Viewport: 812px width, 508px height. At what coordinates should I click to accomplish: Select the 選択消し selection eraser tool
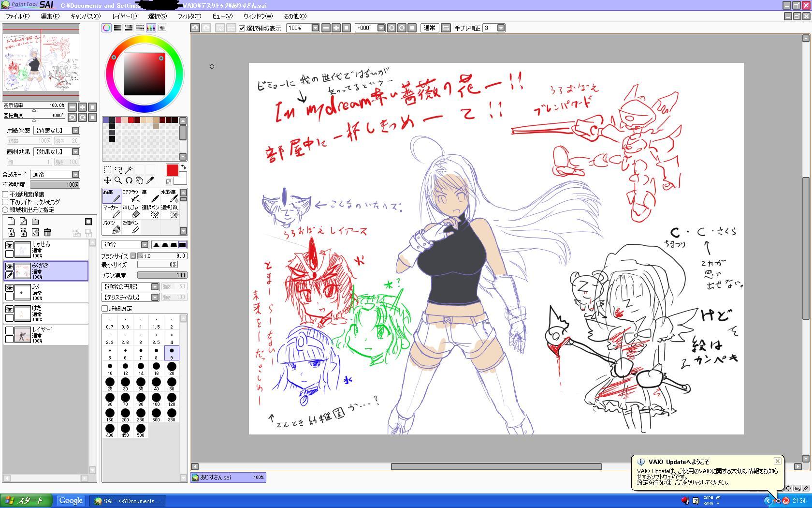pyautogui.click(x=169, y=211)
